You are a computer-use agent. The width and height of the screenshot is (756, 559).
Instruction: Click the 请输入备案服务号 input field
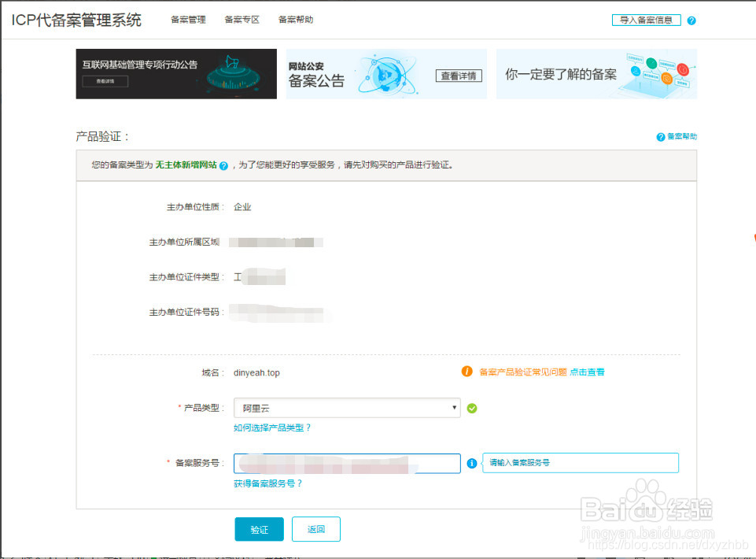point(580,463)
